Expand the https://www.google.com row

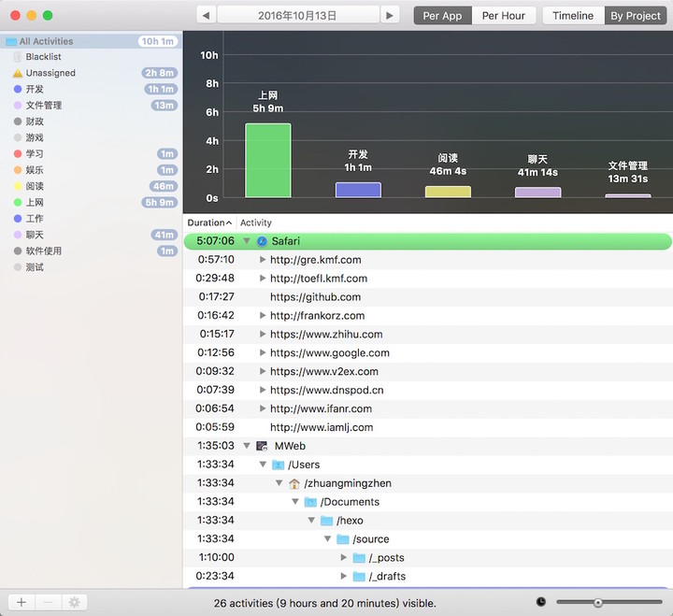263,352
